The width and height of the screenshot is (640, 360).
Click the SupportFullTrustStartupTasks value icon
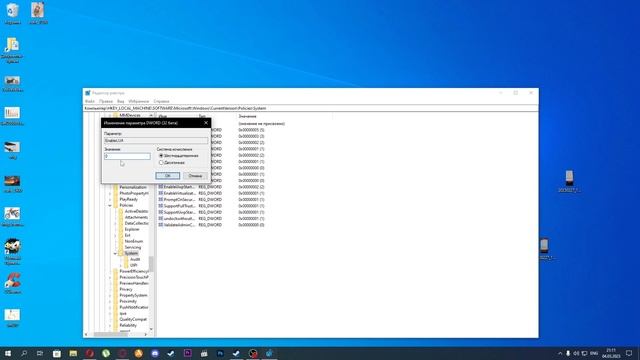pos(161,206)
